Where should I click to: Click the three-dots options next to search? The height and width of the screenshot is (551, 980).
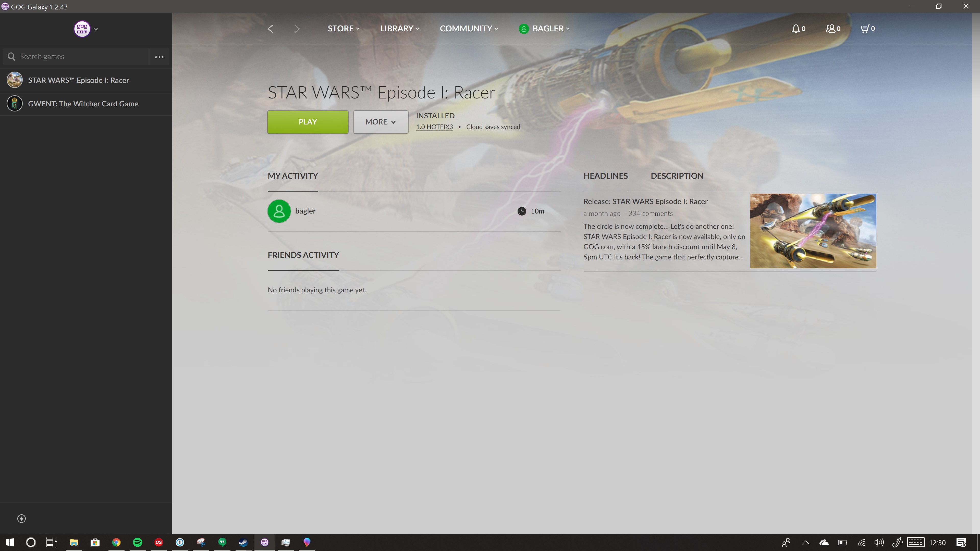coord(159,57)
